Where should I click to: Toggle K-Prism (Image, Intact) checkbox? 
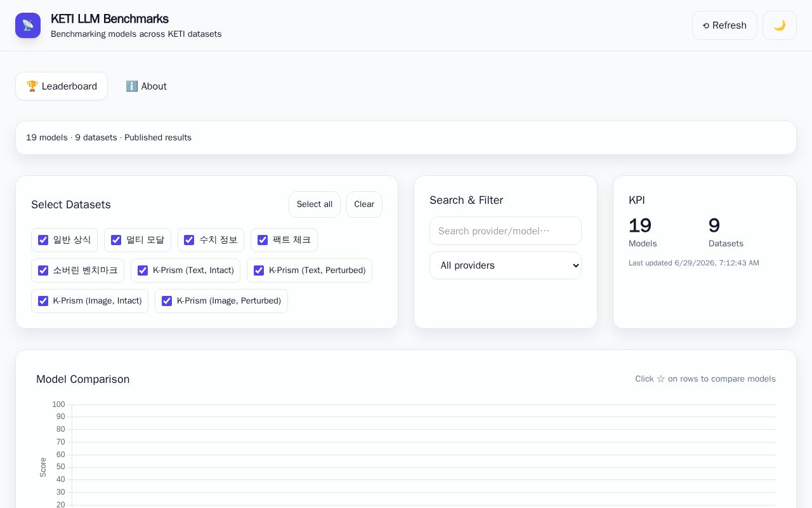click(43, 301)
